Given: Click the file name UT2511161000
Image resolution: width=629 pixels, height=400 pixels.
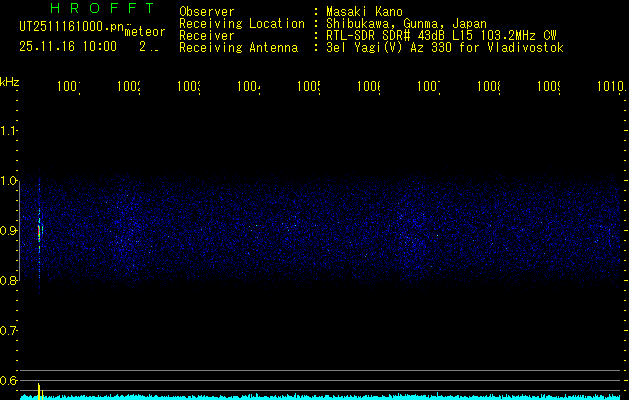Looking at the screenshot, I should (x=70, y=26).
